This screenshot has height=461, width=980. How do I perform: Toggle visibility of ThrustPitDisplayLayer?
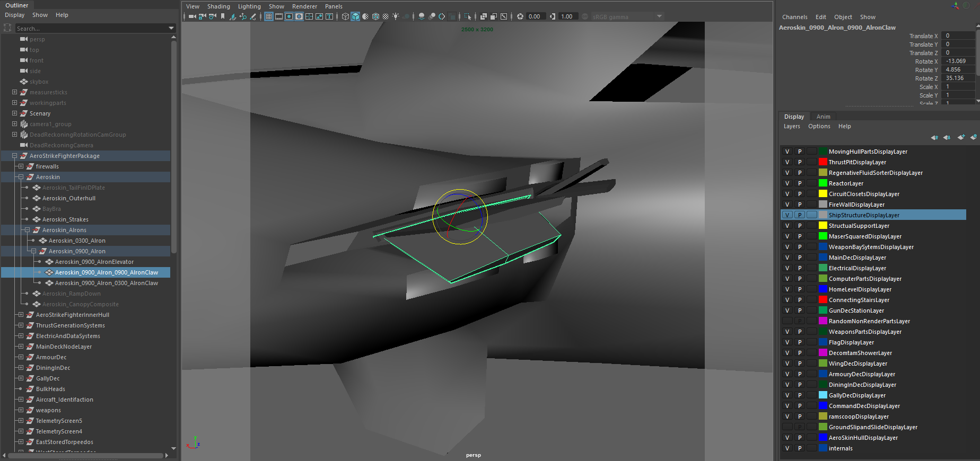pos(787,162)
